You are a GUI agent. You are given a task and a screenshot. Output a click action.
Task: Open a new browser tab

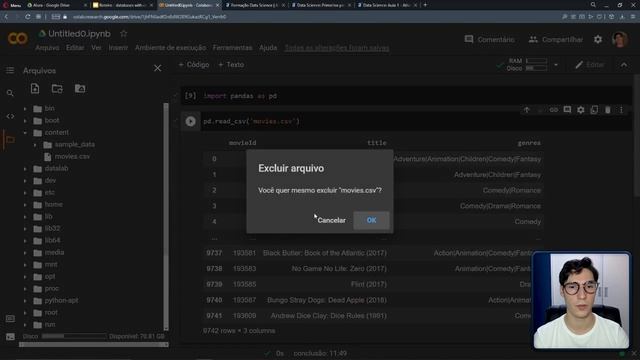pos(425,5)
